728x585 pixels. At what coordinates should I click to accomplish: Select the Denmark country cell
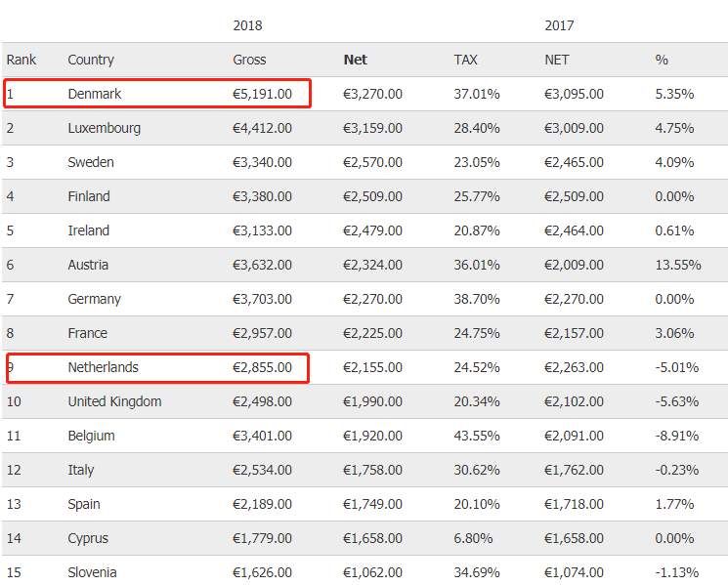click(x=95, y=94)
